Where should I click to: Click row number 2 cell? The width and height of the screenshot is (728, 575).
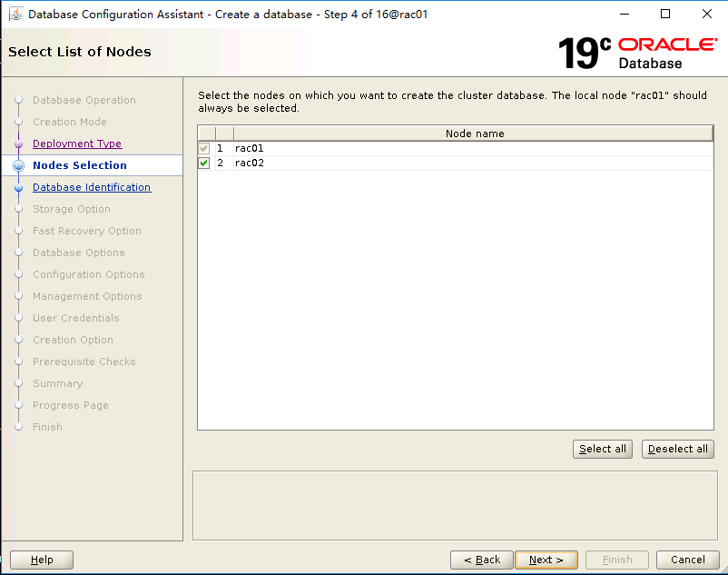coord(224,163)
